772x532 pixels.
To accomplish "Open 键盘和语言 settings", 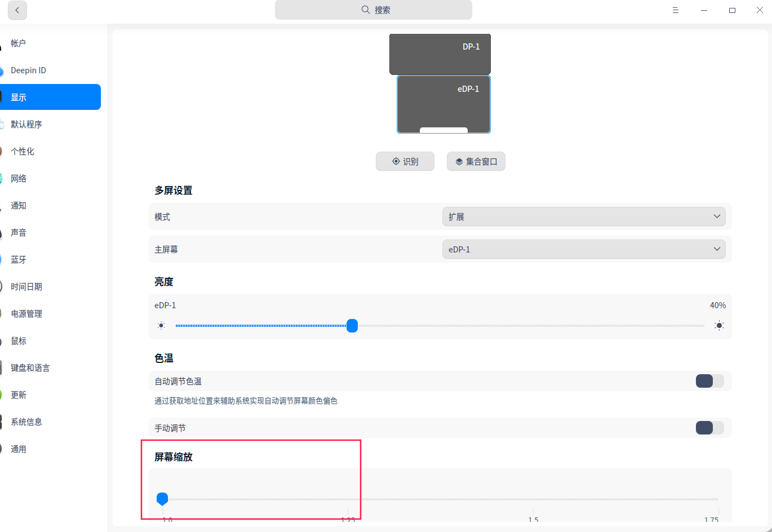I will (x=50, y=368).
